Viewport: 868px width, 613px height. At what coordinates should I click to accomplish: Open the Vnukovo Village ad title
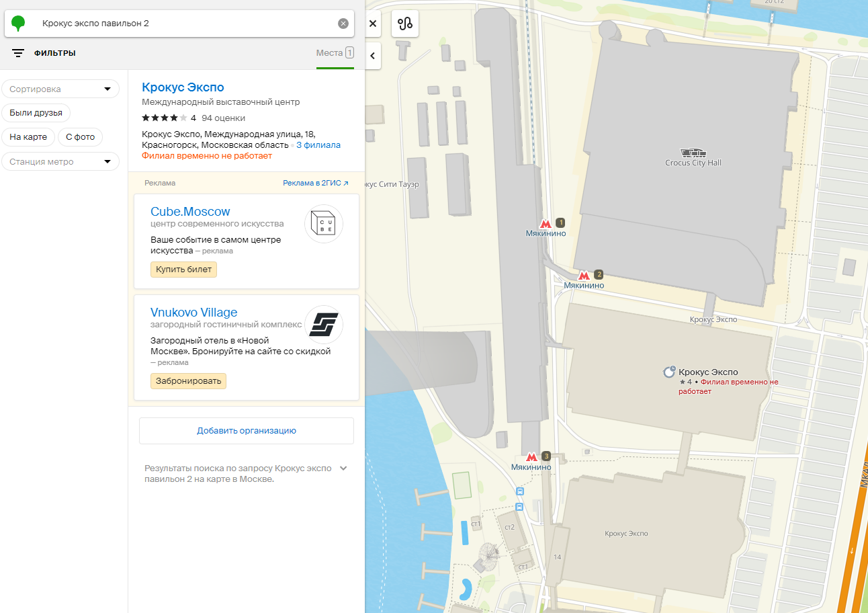coord(193,313)
